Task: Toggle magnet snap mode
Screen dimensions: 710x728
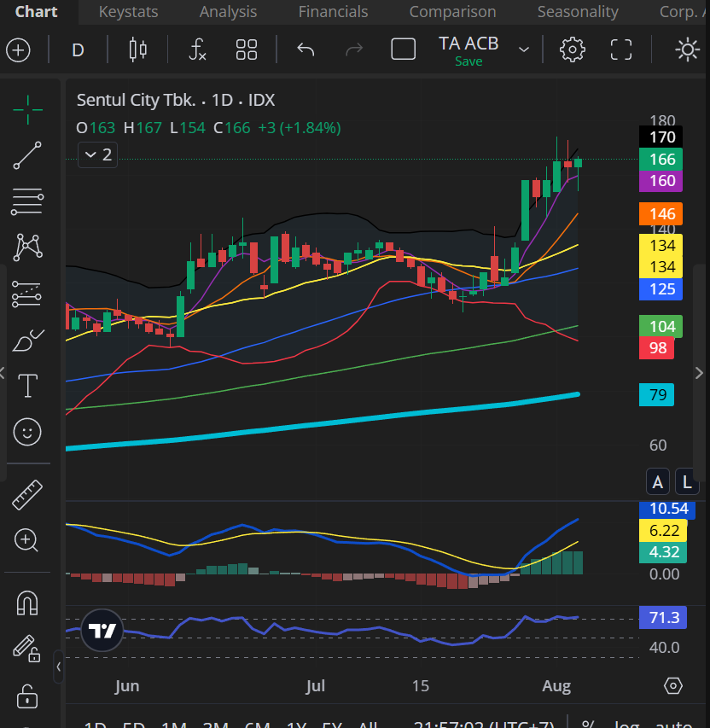Action: tap(27, 603)
